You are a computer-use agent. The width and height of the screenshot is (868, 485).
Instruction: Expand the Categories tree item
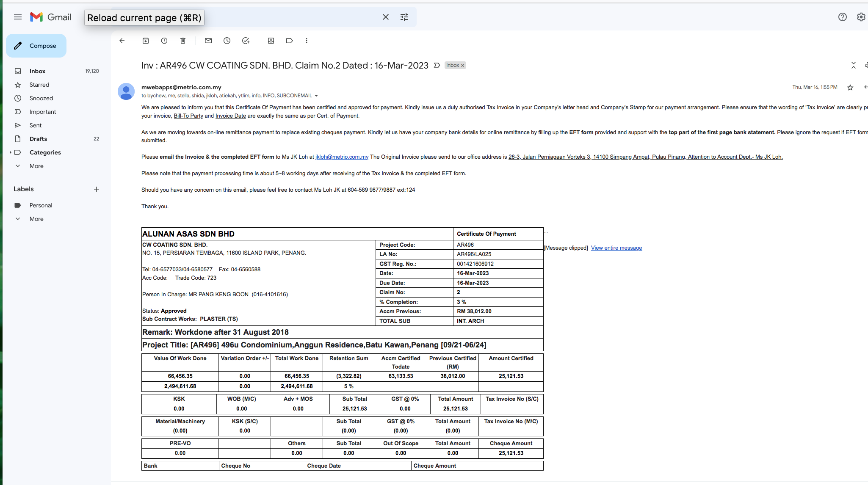(10, 152)
